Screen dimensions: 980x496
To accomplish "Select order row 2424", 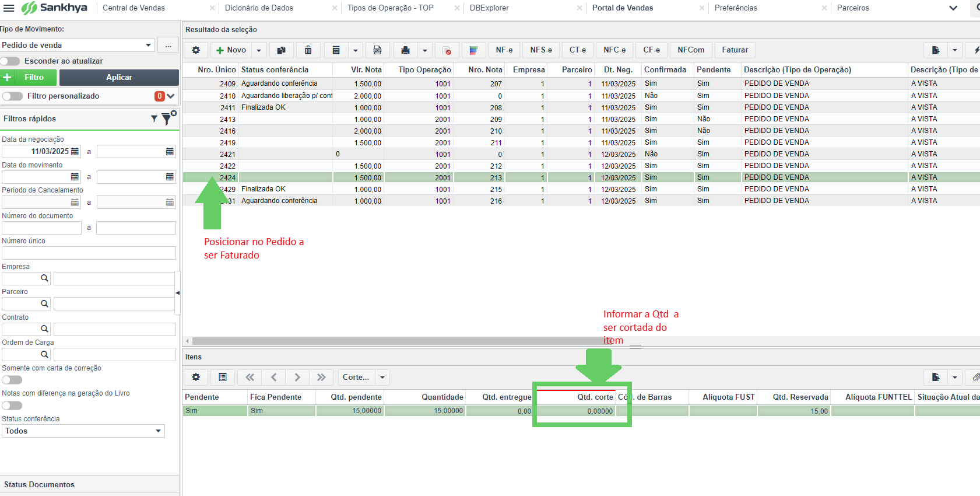I will coord(581,177).
